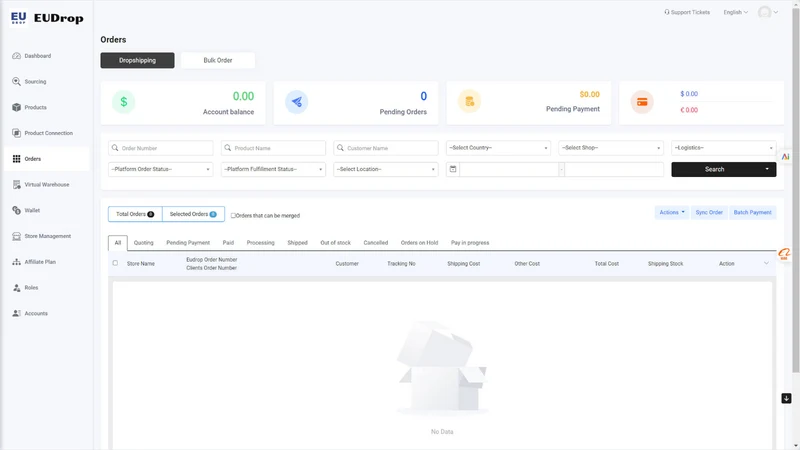Click the orange floating logo icon at right edge
800x450 pixels.
(x=784, y=254)
